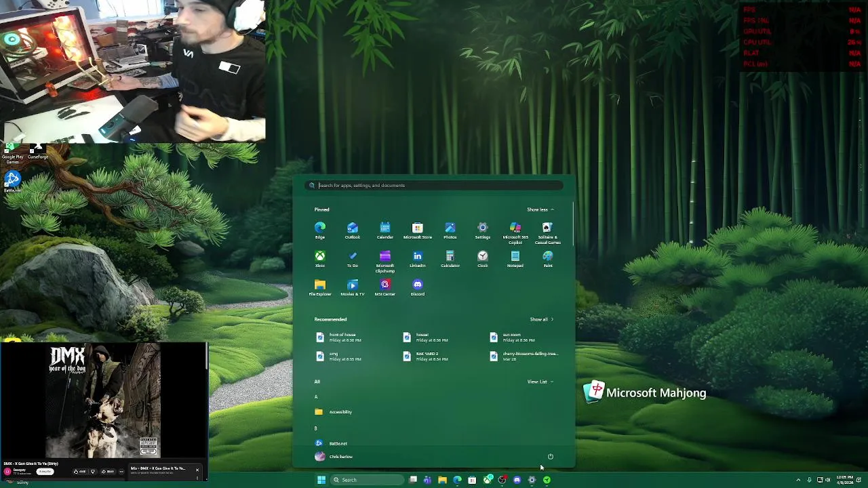The image size is (868, 488).
Task: Open MSI Center
Action: pos(385,287)
